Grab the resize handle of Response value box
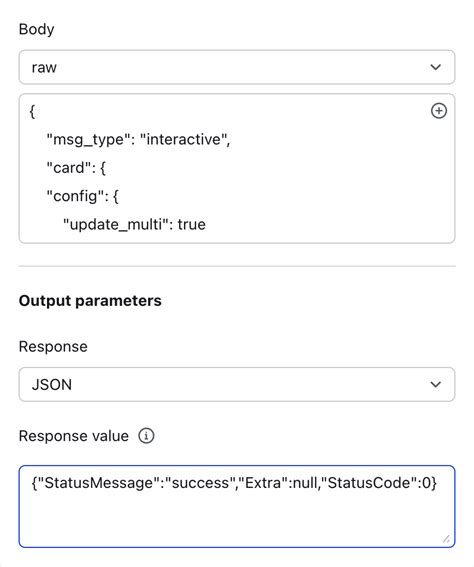474x567 pixels. (446, 539)
